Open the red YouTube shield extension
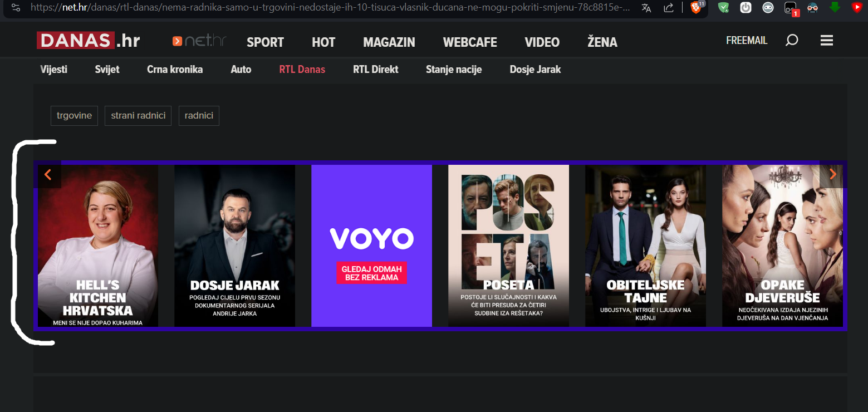868x412 pixels. click(857, 8)
